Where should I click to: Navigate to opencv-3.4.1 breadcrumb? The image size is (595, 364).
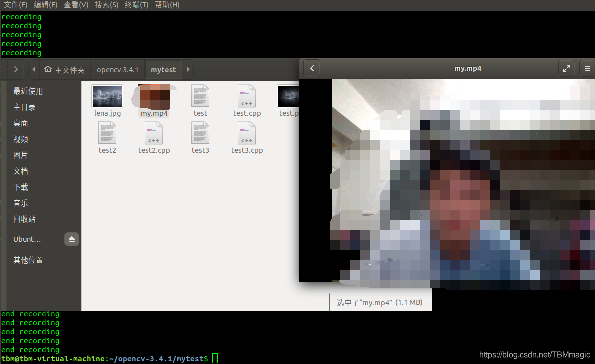pyautogui.click(x=117, y=70)
